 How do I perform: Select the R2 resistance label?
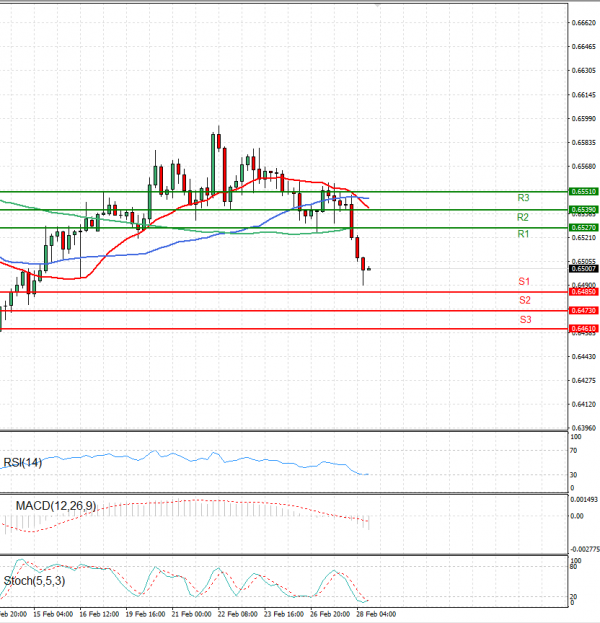pyautogui.click(x=523, y=217)
